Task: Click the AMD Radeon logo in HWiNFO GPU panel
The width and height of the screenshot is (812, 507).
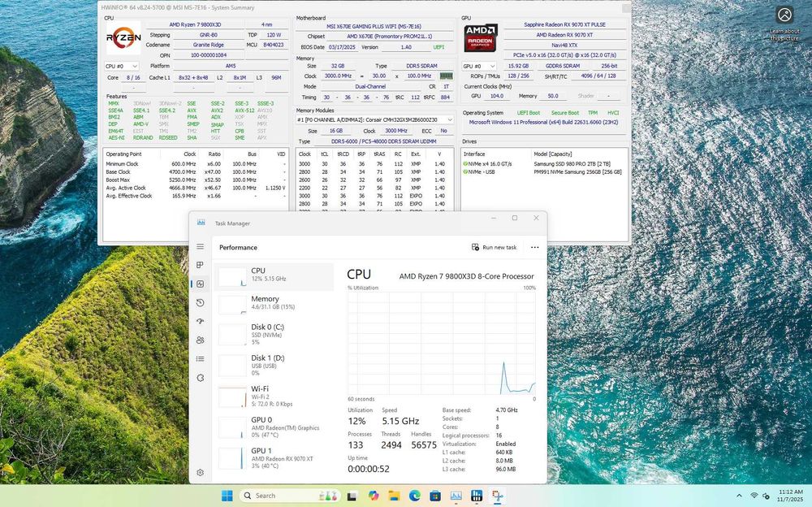Action: click(x=481, y=37)
